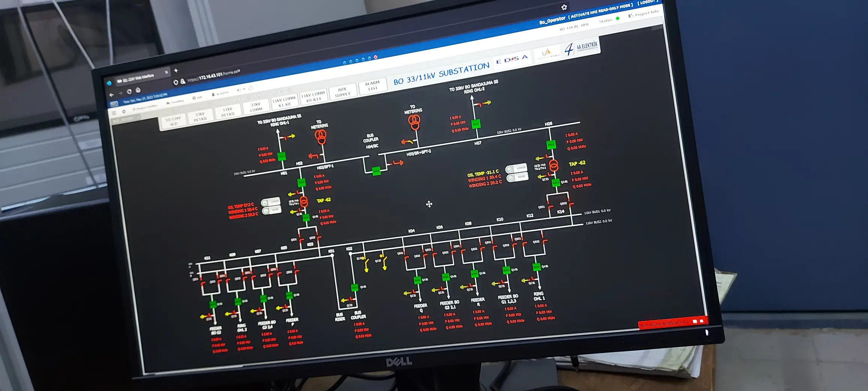Select the 33kV bus coupler H04/BC breaker
The image size is (868, 391).
[x=376, y=171]
